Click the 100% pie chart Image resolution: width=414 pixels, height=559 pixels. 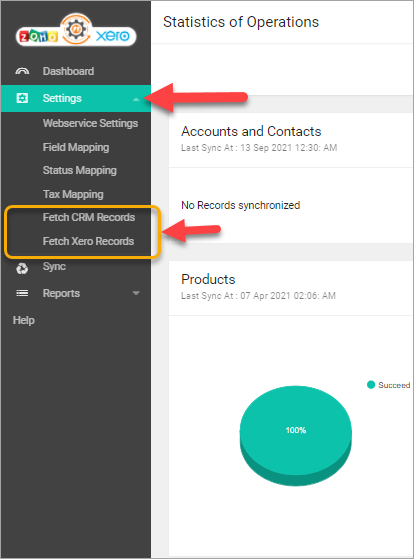click(296, 436)
